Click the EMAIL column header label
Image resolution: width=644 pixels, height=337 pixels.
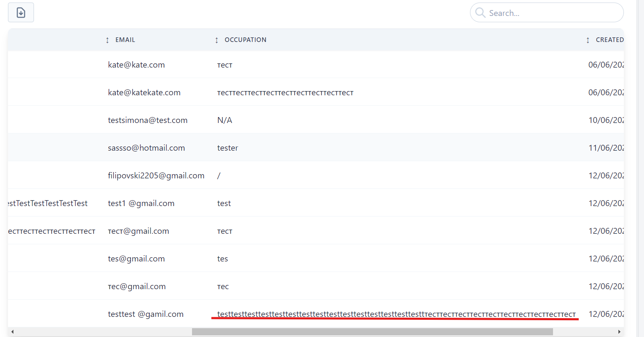tap(125, 40)
